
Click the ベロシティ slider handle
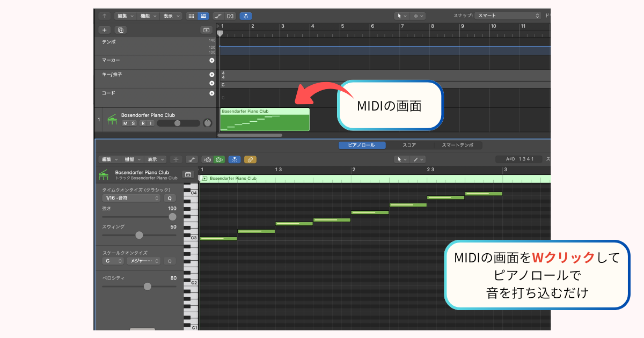148,286
